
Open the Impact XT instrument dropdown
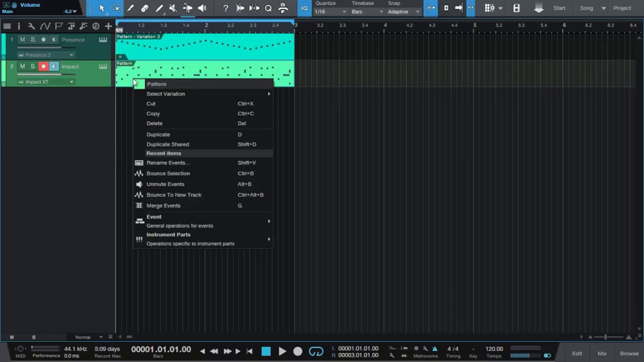coord(46,82)
